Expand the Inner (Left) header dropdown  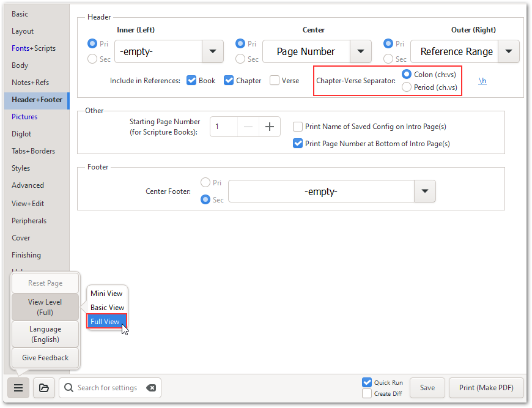212,51
